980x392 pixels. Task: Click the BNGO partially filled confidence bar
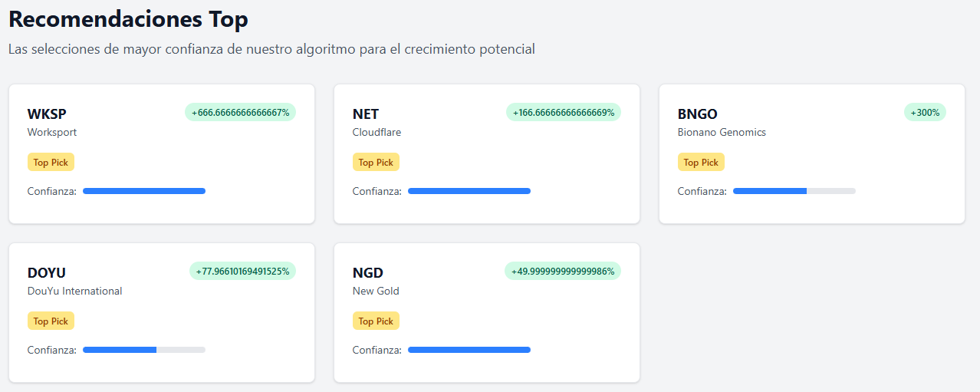pyautogui.click(x=794, y=191)
